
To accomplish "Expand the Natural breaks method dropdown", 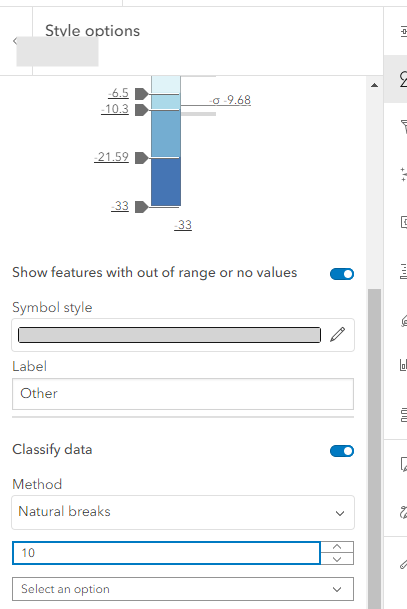I will click(183, 512).
